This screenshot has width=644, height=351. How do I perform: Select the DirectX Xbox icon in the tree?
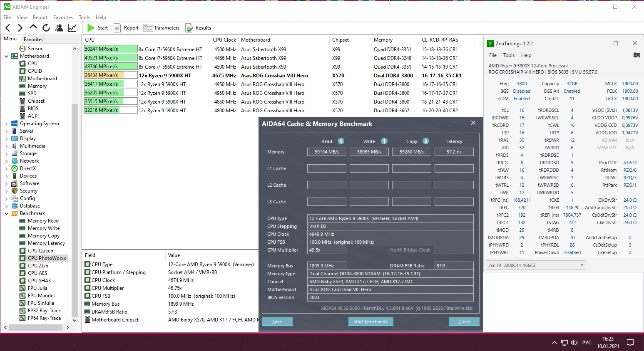(x=15, y=168)
